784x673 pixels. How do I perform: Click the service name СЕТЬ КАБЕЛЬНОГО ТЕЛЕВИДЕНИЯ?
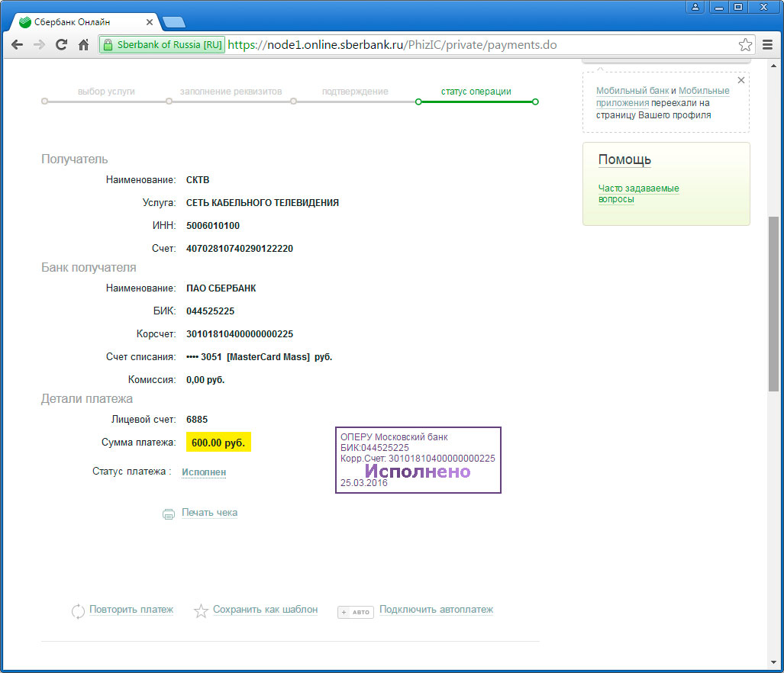(263, 203)
